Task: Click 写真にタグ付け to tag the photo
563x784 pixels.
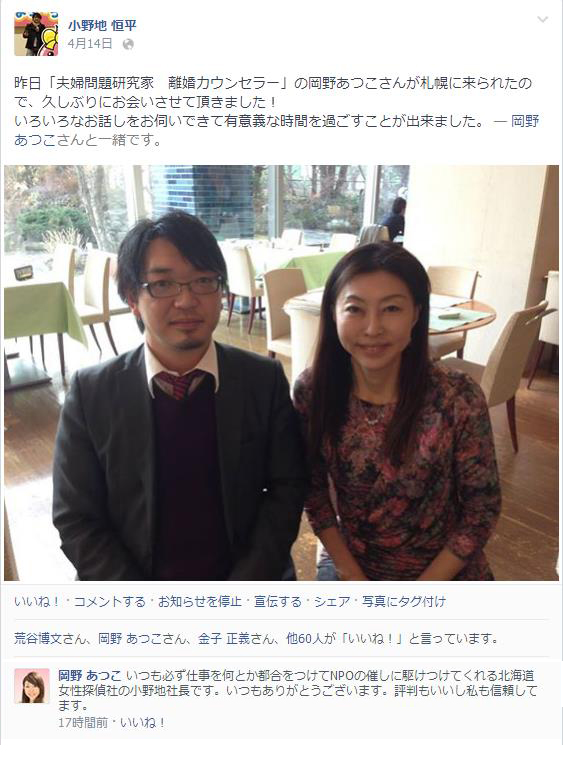Action: click(404, 602)
